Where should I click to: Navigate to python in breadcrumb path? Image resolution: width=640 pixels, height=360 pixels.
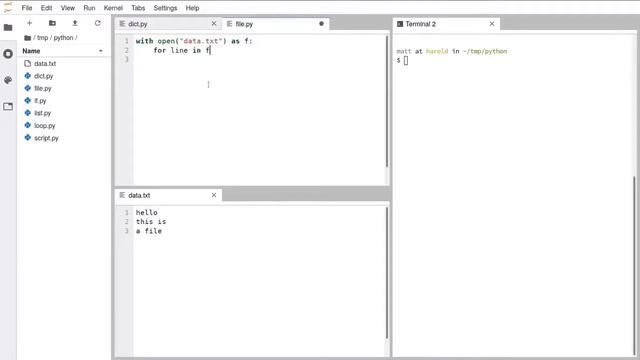(63, 38)
